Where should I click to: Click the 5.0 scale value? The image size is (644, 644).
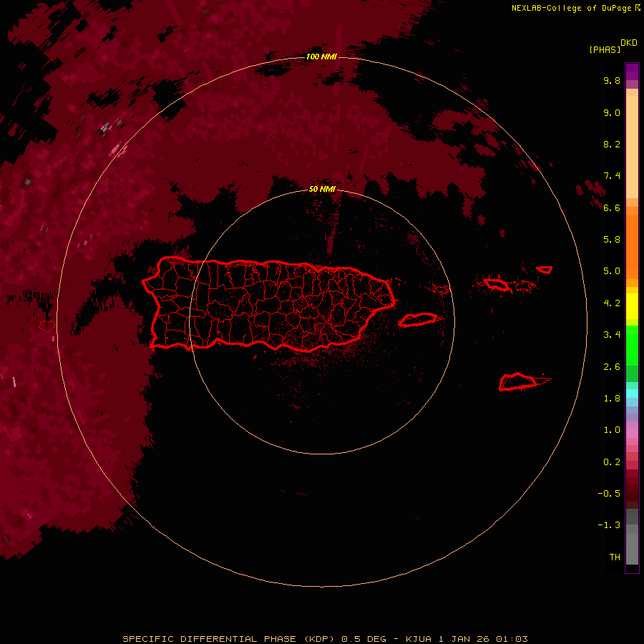(x=612, y=271)
